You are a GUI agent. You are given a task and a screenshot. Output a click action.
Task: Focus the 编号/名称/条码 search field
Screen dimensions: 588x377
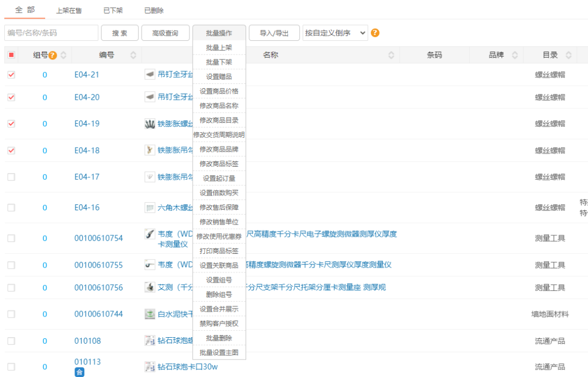51,33
